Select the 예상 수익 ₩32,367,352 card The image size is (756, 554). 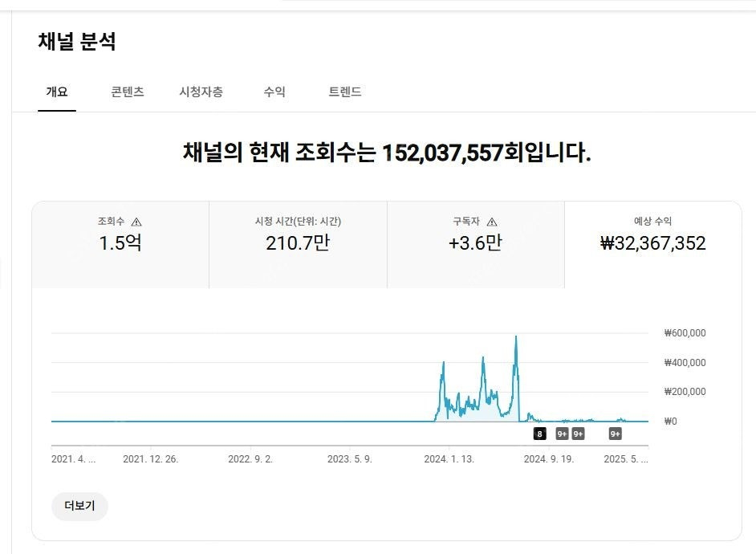point(655,243)
